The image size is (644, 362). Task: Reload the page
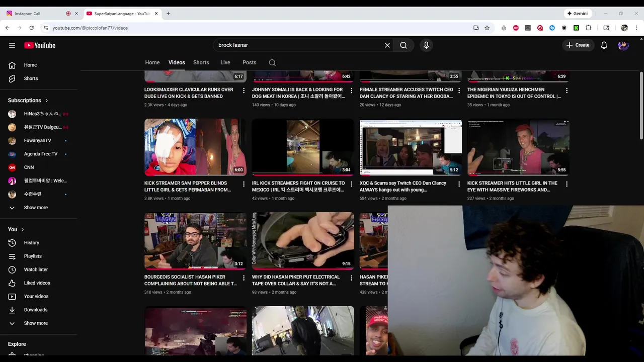[x=31, y=28]
